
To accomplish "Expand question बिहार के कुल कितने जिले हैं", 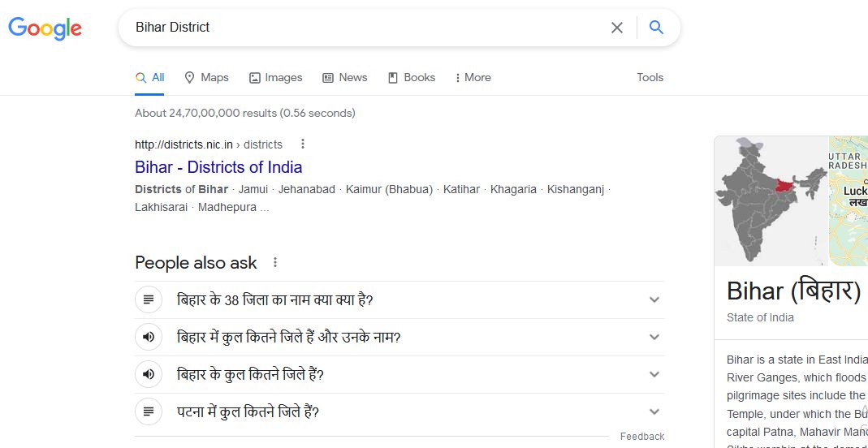I will coord(399,374).
